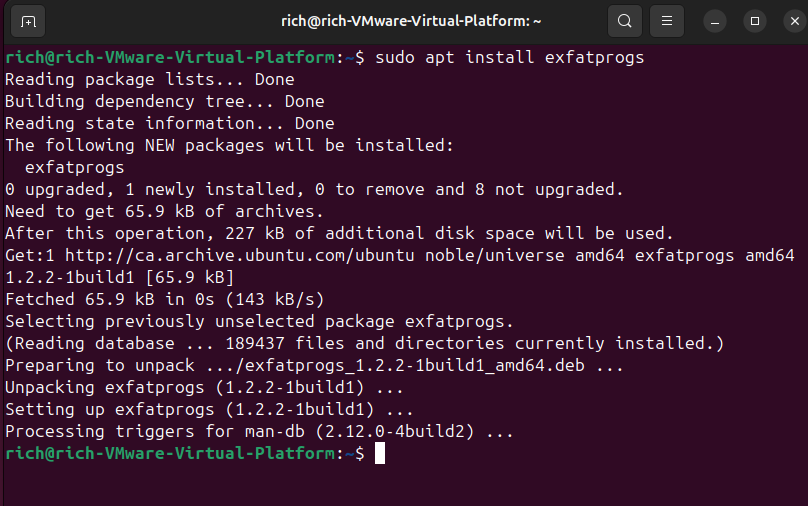
Task: Click the 'sudo apt install exfatprogs' command
Action: coord(510,57)
